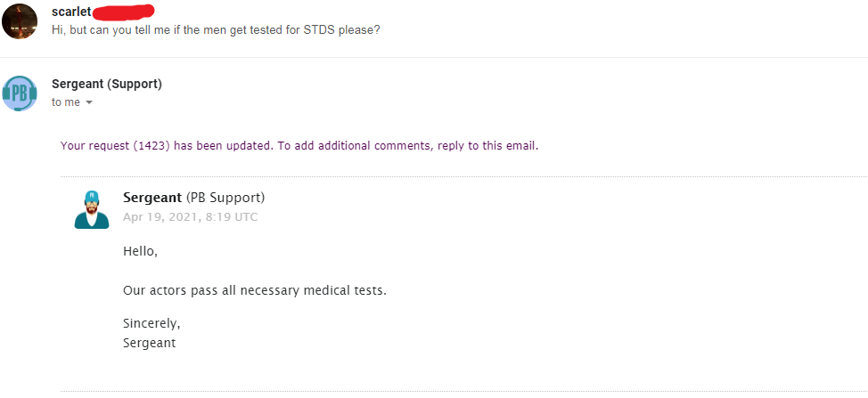Click the PB Support headset avatar
Viewport: 868px width, 398px height.
pos(20,93)
